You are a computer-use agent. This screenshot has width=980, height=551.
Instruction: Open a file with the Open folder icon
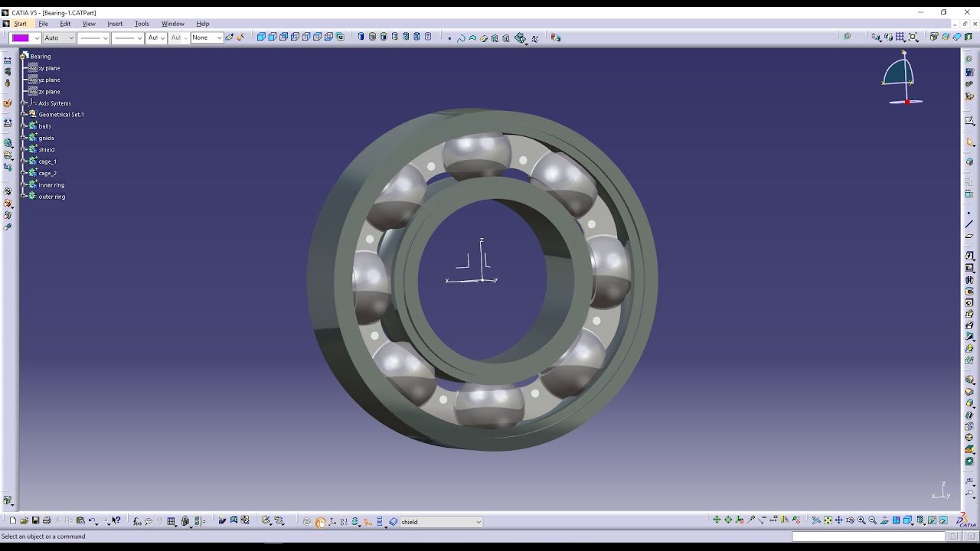click(24, 521)
